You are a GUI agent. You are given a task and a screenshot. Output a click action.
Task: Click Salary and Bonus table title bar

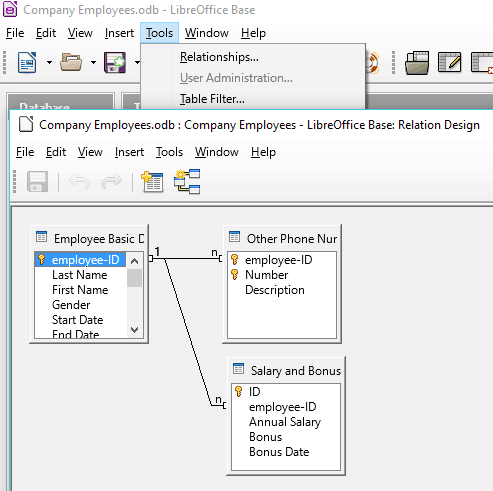tap(286, 370)
